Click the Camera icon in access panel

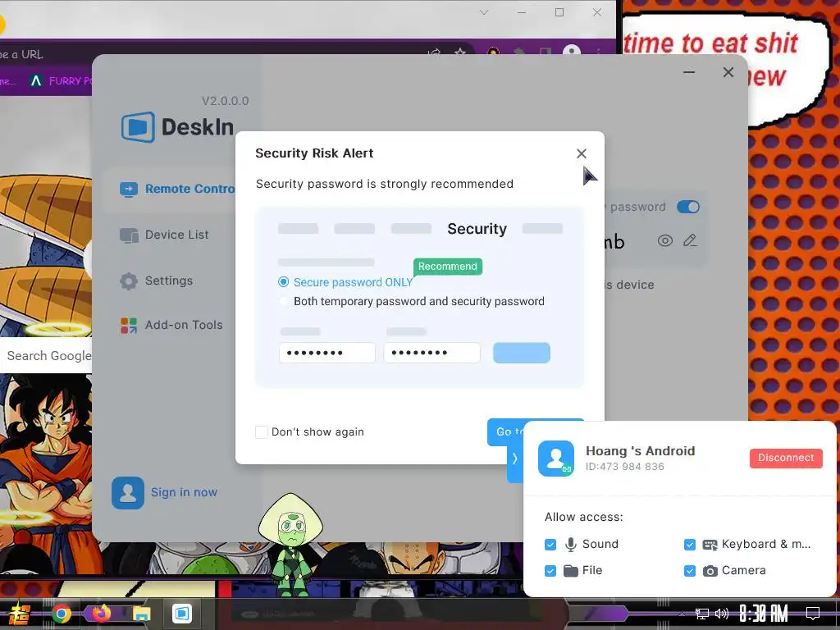[x=710, y=571]
